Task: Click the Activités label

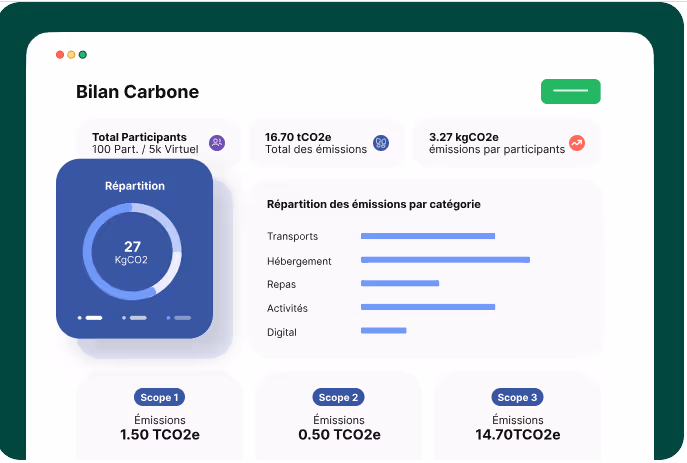Action: coord(287,308)
